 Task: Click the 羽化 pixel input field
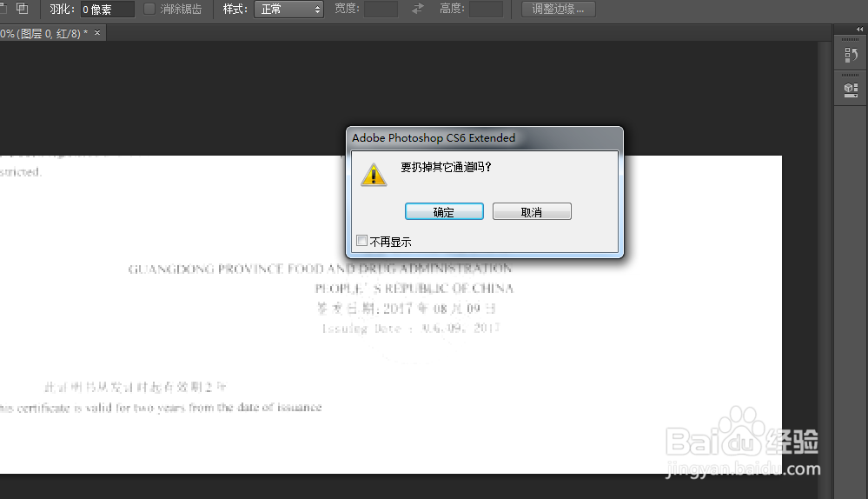(x=108, y=9)
